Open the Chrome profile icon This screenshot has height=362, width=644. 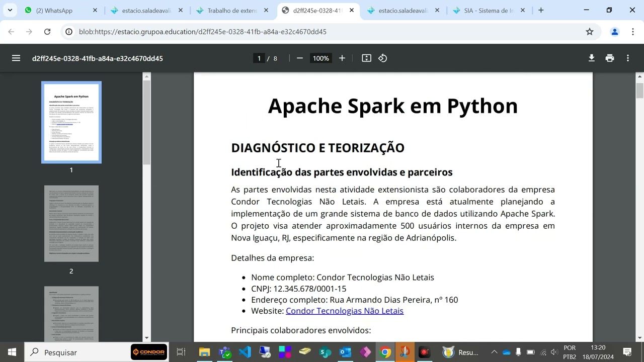tap(614, 32)
